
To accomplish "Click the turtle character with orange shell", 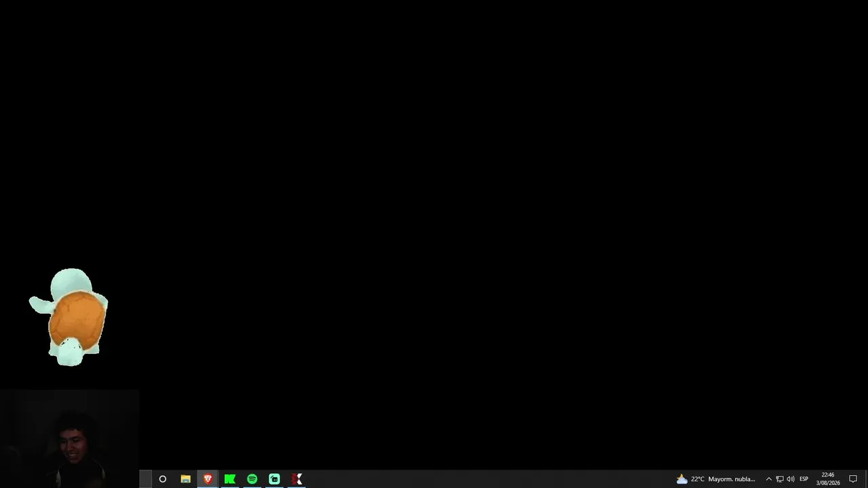I will tap(68, 317).
